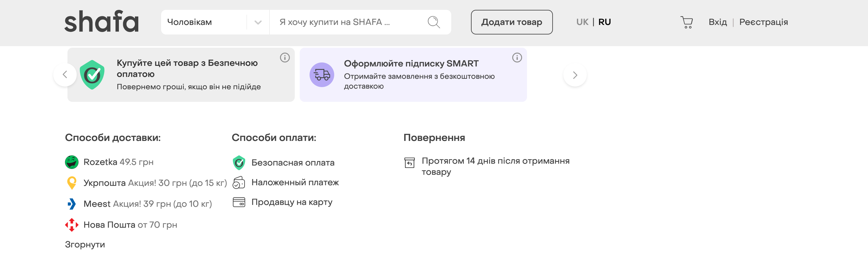Click the Наложенный платеж wallet icon
868x256 pixels.
click(239, 183)
